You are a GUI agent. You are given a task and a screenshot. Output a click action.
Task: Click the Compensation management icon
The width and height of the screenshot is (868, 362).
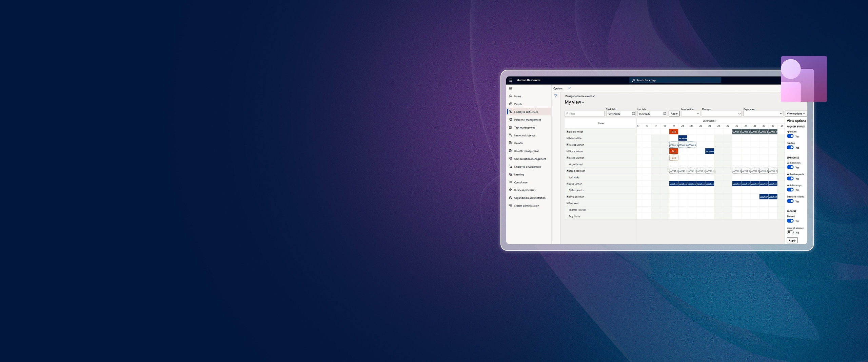coord(511,159)
